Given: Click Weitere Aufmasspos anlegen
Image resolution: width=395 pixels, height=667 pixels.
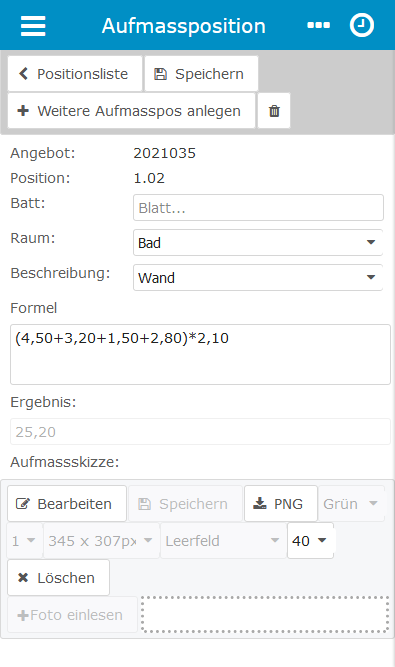Looking at the screenshot, I should pyautogui.click(x=131, y=111).
